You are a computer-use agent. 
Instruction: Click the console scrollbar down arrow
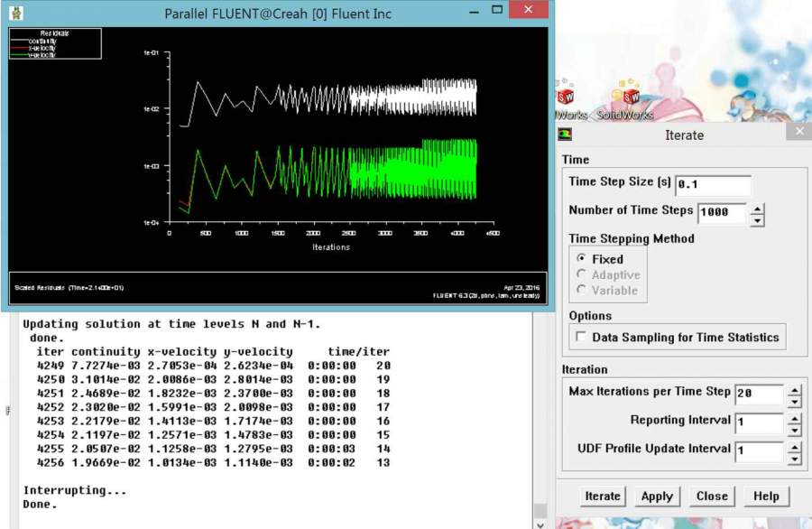click(540, 524)
